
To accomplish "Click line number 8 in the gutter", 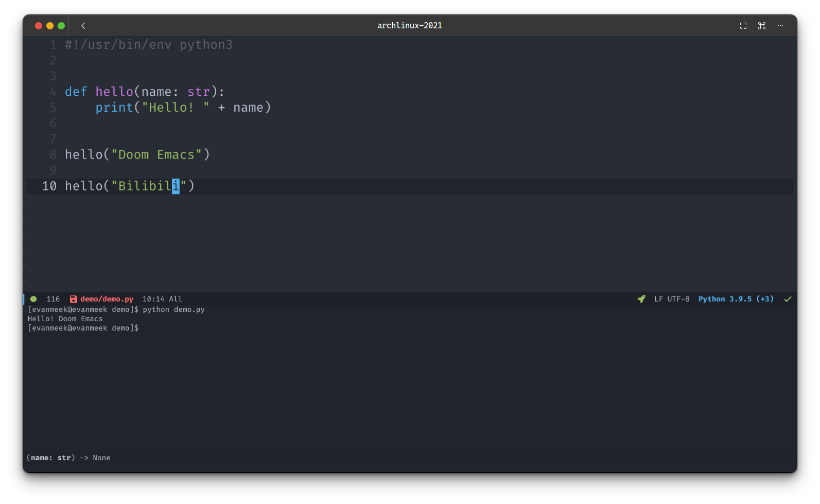I will 53,154.
